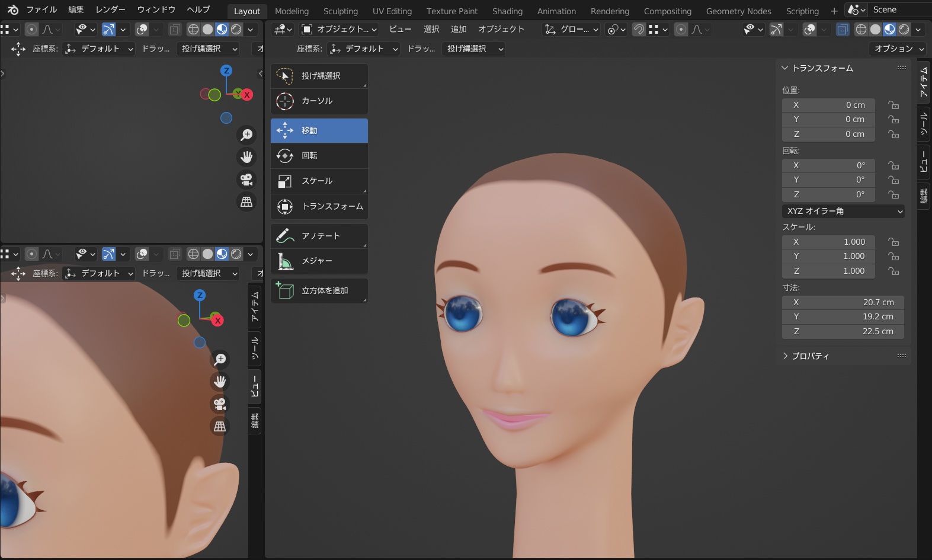
Task: Switch to the Sculpting workspace tab
Action: [340, 11]
